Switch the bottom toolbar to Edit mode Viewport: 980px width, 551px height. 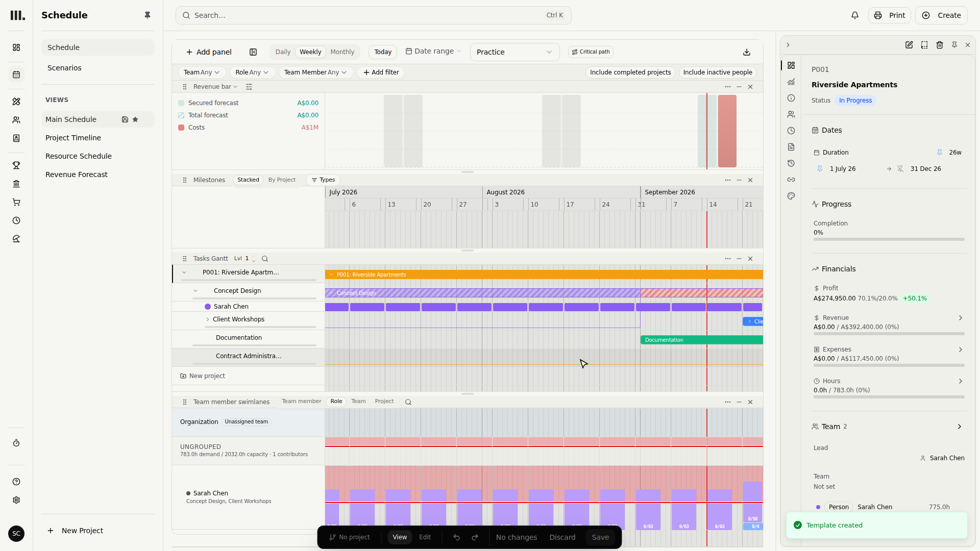pos(425,537)
